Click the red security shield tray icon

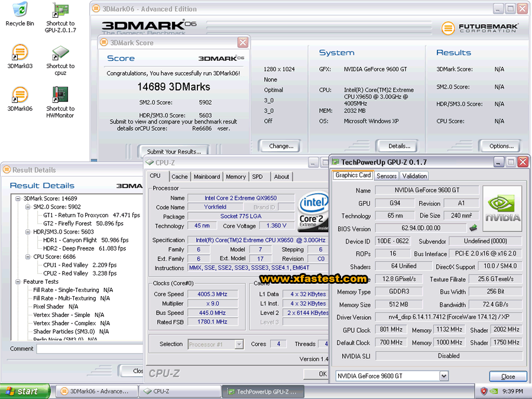tap(484, 391)
